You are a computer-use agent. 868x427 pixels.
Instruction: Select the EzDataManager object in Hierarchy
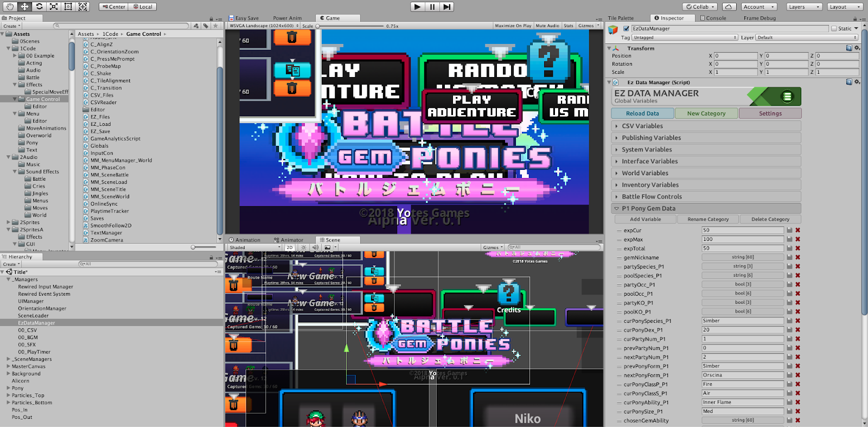tap(36, 323)
